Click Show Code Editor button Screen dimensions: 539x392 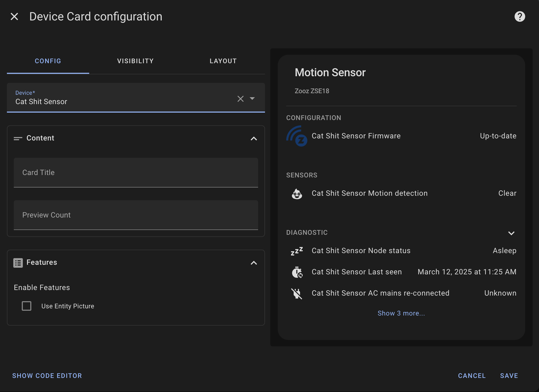(47, 376)
